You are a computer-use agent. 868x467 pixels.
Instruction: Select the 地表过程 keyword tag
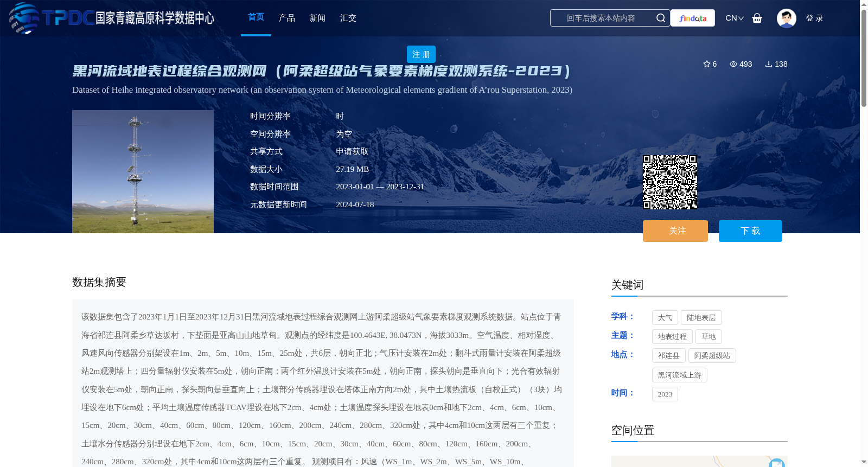pos(672,337)
